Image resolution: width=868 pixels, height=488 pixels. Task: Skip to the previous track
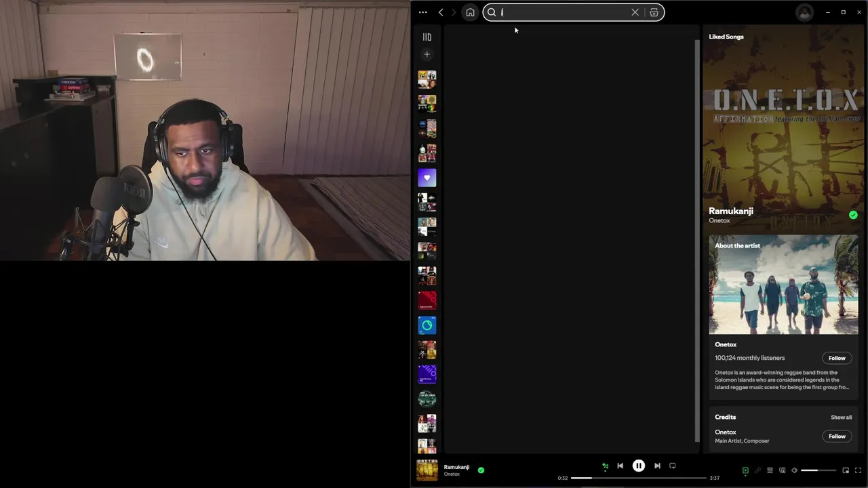pyautogui.click(x=620, y=466)
